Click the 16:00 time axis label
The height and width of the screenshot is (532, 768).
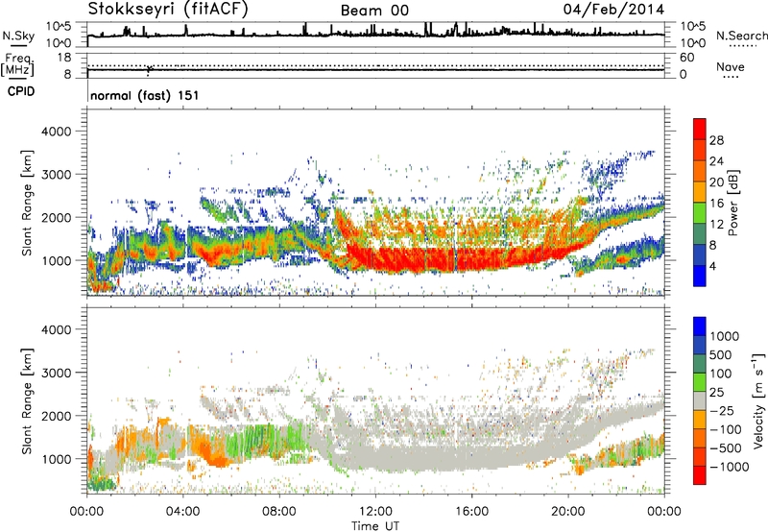click(471, 512)
